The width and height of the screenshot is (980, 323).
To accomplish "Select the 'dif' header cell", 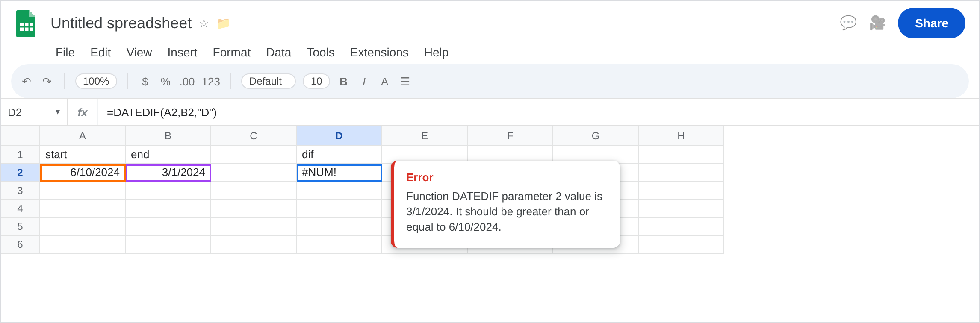I will [x=339, y=155].
